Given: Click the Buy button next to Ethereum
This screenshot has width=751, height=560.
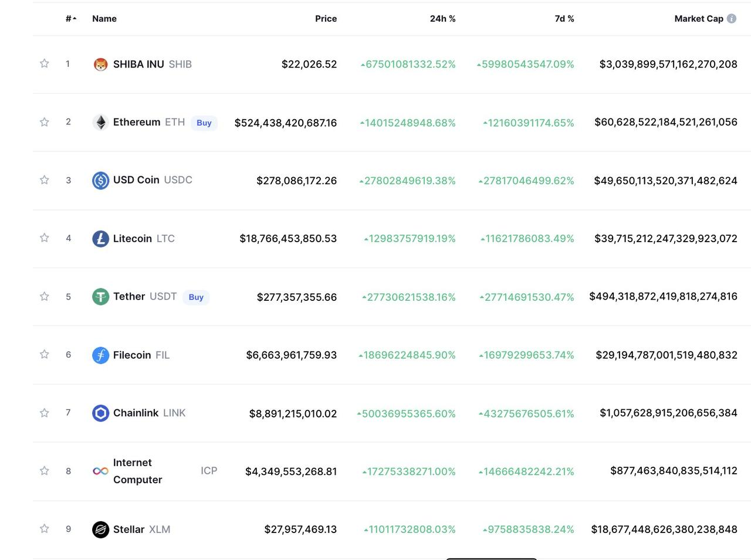Looking at the screenshot, I should pos(204,123).
